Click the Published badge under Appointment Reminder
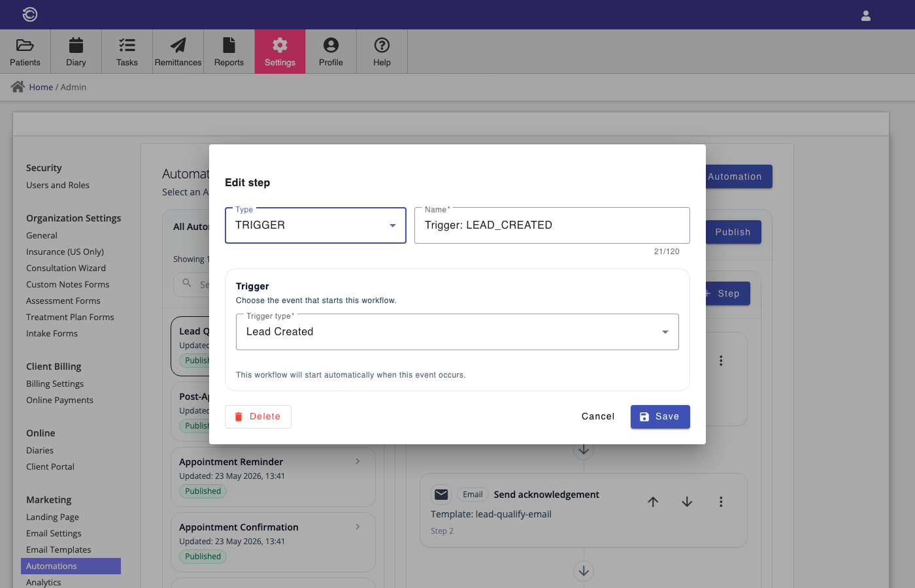 pyautogui.click(x=203, y=491)
